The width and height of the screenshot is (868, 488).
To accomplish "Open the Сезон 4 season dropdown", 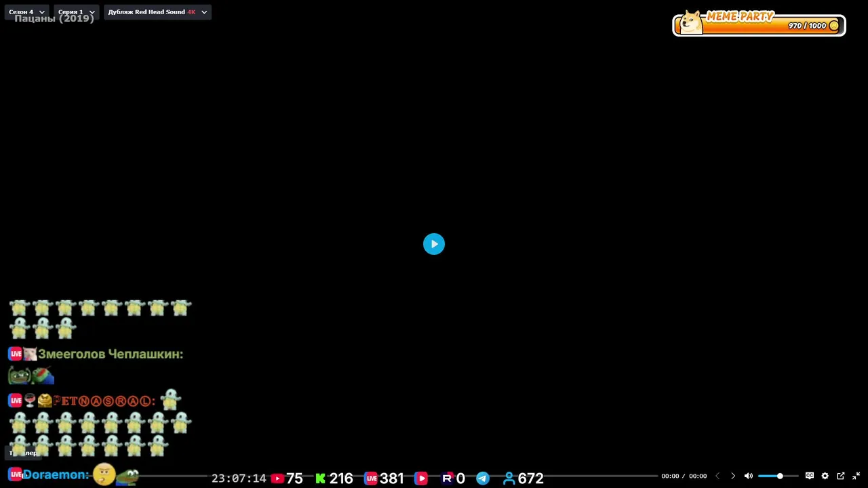I will (27, 12).
